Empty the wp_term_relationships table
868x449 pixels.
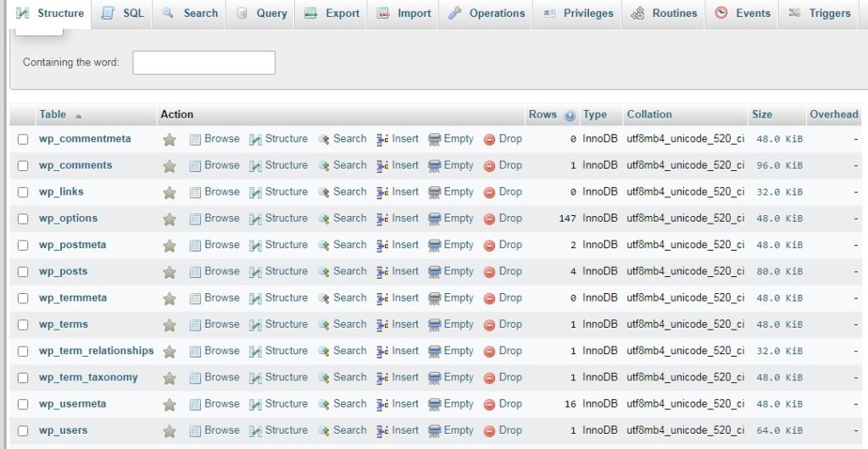click(451, 351)
